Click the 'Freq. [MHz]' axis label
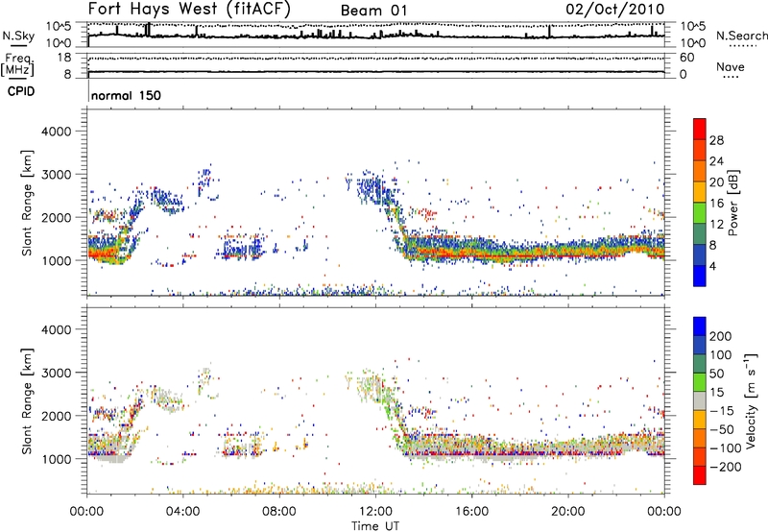The width and height of the screenshot is (768, 532). (x=17, y=65)
